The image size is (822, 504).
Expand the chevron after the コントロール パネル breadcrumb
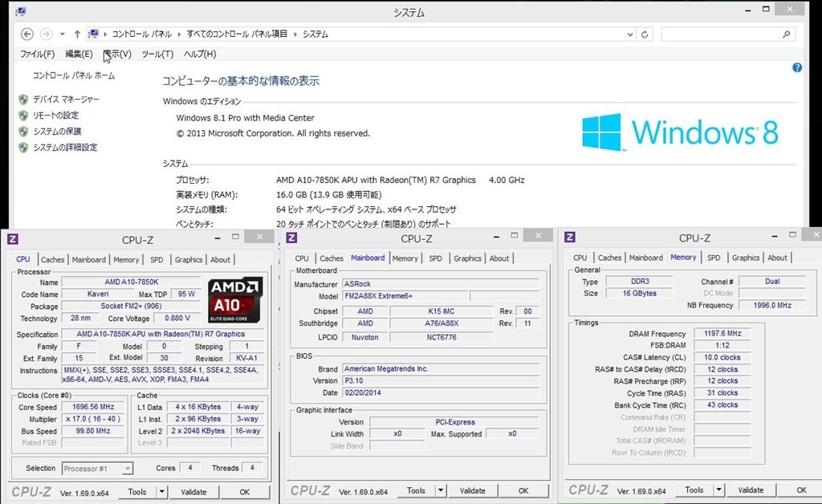[179, 34]
